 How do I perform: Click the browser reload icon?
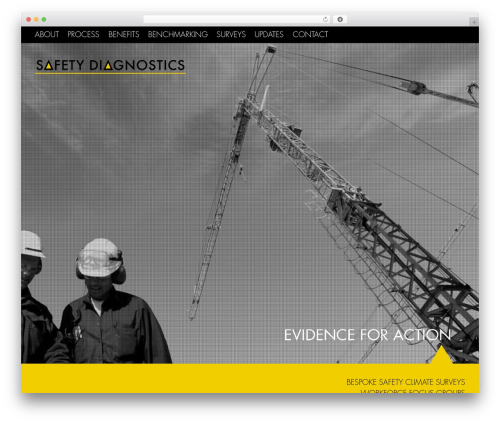[x=325, y=20]
